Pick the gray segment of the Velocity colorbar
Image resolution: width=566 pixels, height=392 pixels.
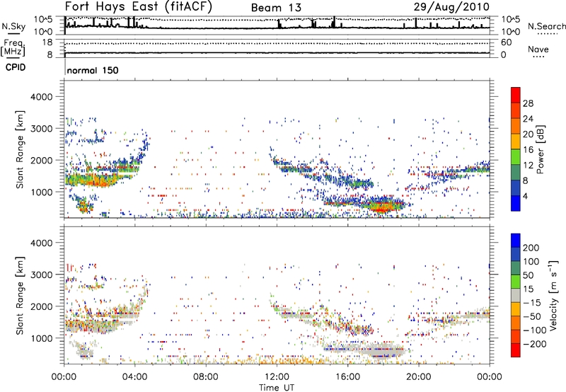coord(516,296)
